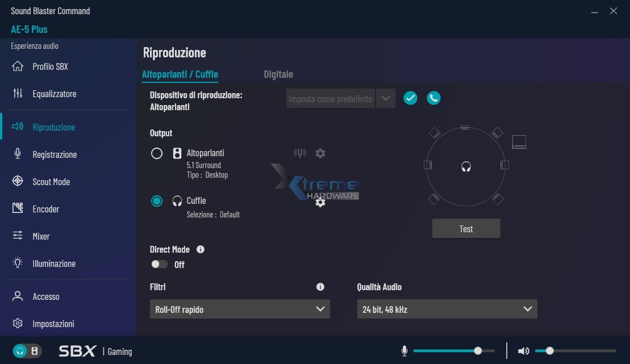Mute the speaker volume icon

523,351
